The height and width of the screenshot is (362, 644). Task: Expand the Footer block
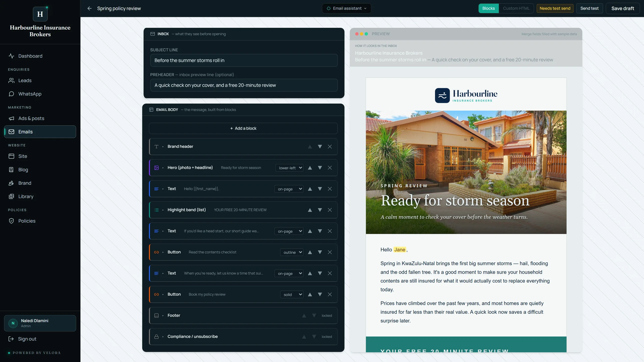(163, 315)
